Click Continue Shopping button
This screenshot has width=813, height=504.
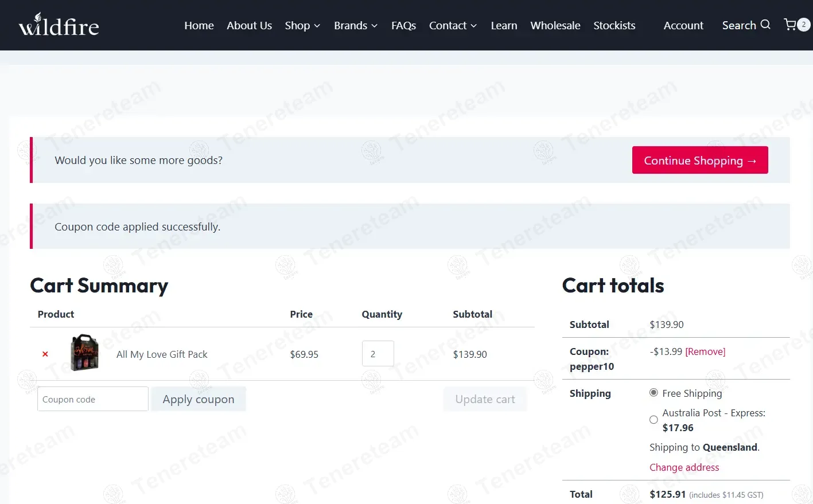coord(700,160)
